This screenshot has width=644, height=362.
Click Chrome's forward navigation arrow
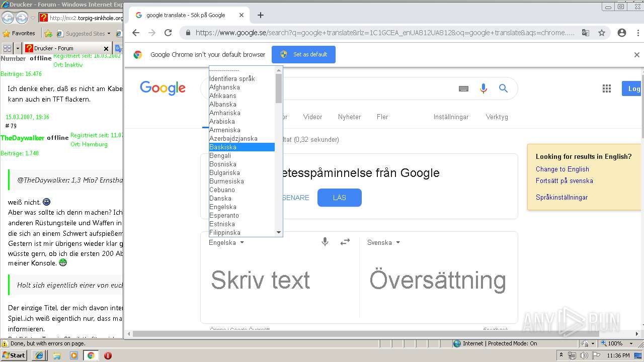(152, 33)
